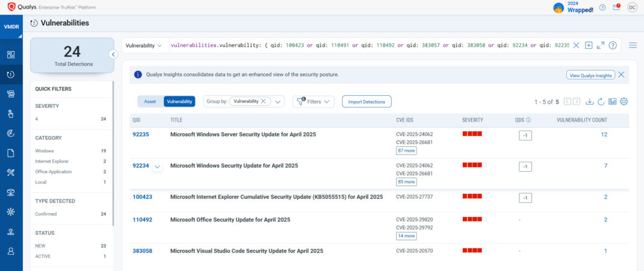Screen dimensions: 644x271
Task: Open table settings gear icon
Action: 624,102
